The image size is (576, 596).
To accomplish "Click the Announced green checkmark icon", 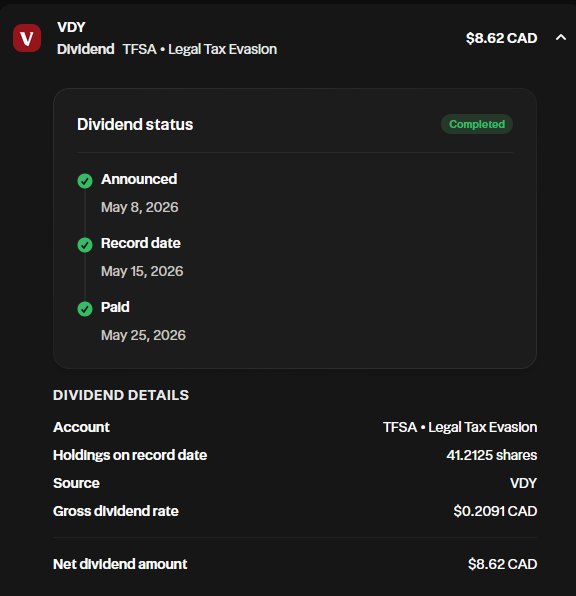I will (85, 181).
